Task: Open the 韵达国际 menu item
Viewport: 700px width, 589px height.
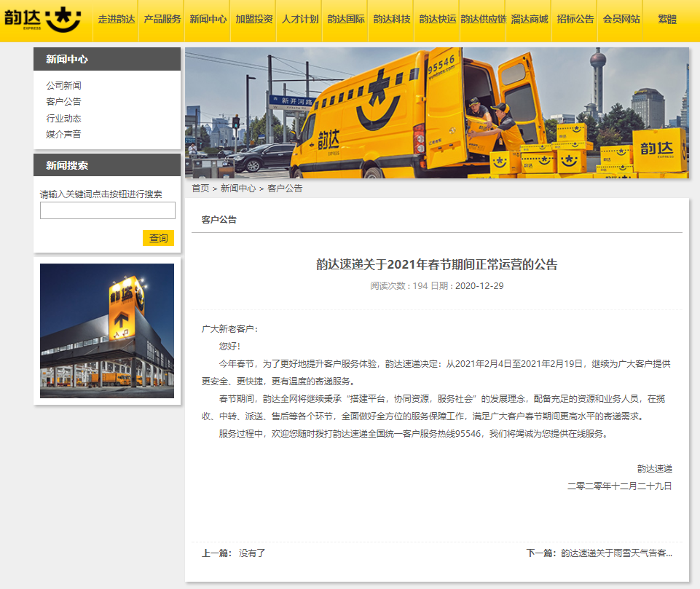Action: (346, 19)
